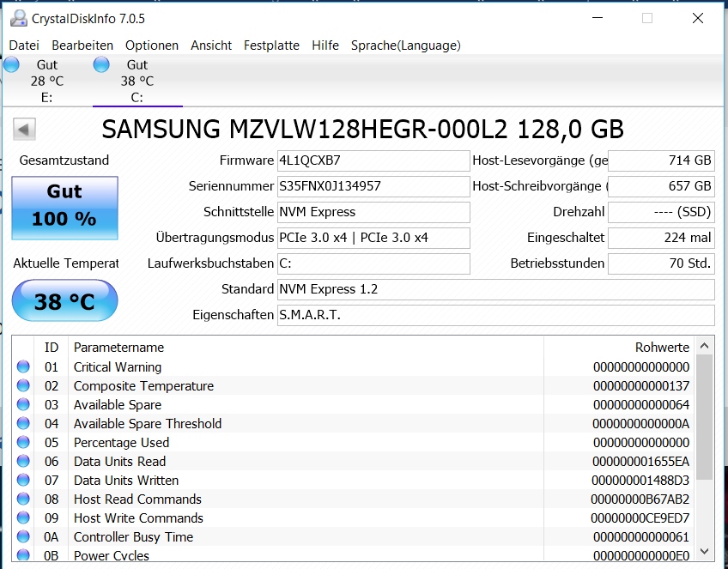Click status orb for Available Spare row
This screenshot has height=569, width=728.
[23, 405]
